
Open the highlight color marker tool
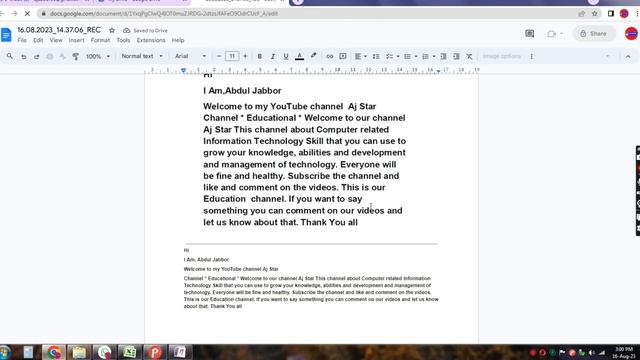click(313, 56)
